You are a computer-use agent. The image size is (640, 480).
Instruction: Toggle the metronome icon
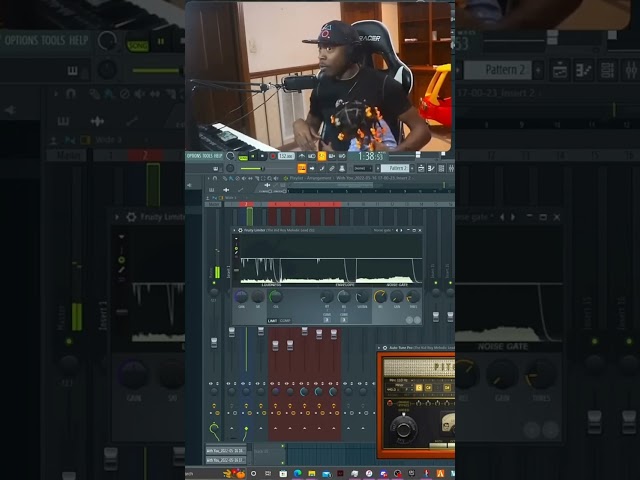coord(302,156)
